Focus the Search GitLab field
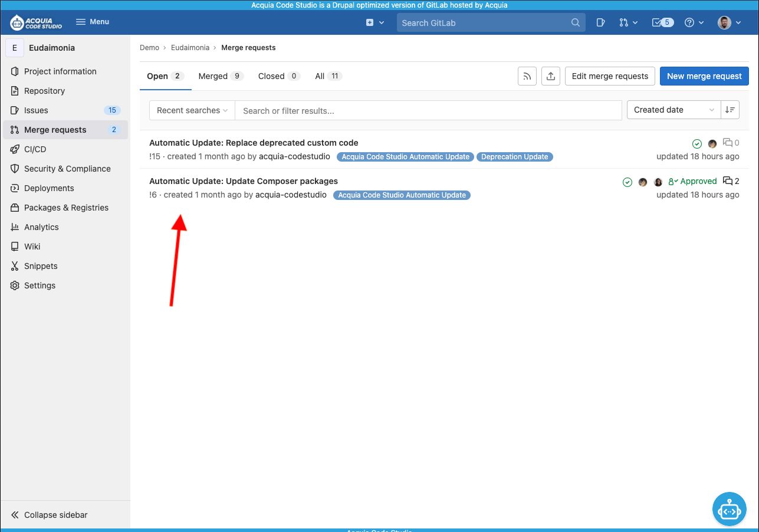Screen dimensions: 759x532 click(x=491, y=22)
